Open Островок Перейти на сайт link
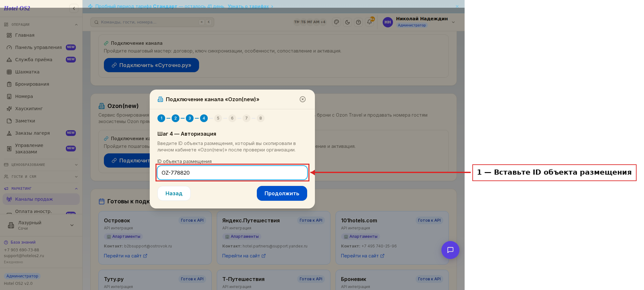644x290 pixels. click(126, 256)
